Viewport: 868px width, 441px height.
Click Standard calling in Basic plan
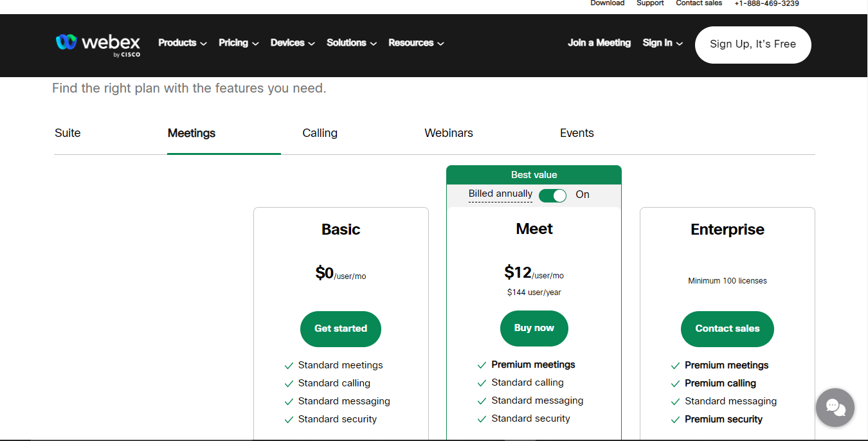334,383
